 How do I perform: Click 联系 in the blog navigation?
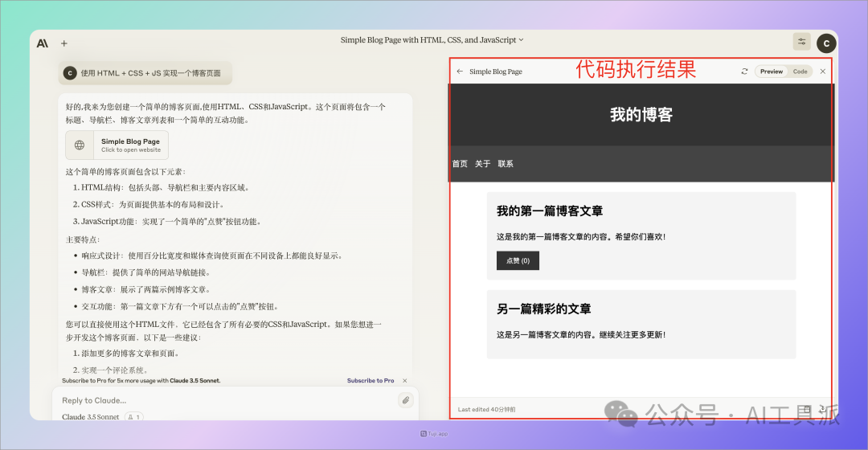point(506,164)
